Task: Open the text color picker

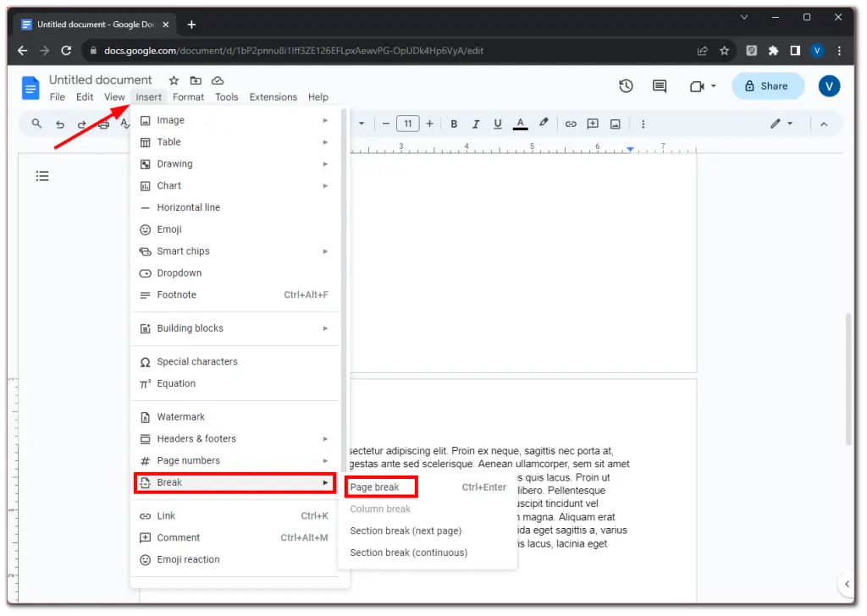Action: [x=520, y=124]
